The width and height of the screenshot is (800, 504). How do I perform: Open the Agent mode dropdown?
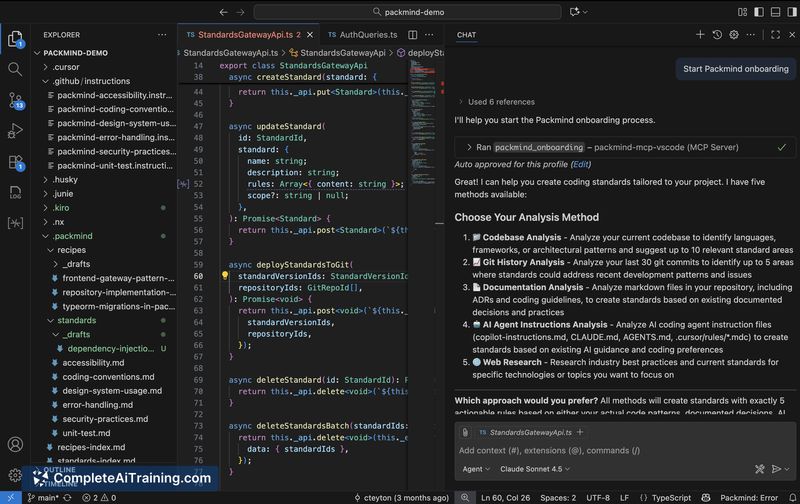[x=476, y=469]
